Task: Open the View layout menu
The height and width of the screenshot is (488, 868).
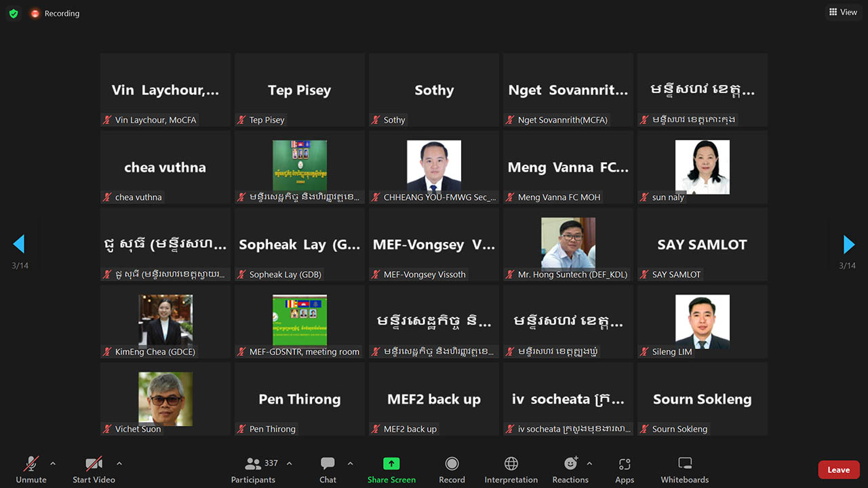Action: (843, 12)
